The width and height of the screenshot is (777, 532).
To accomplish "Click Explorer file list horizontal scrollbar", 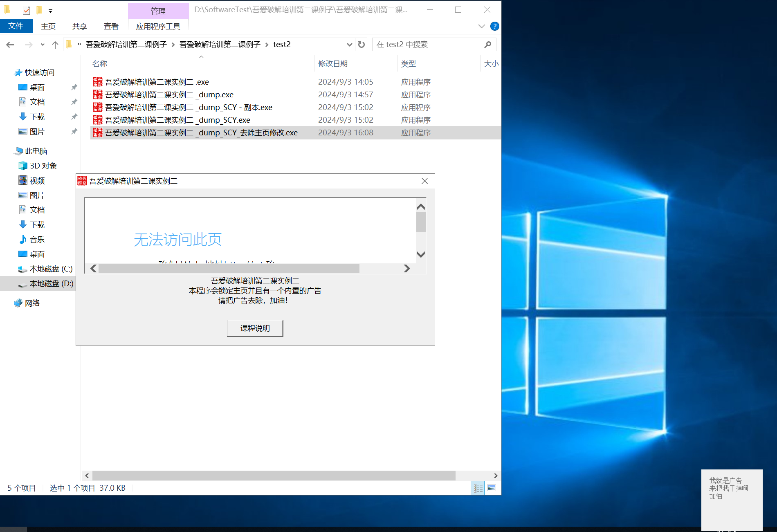I will pyautogui.click(x=274, y=476).
